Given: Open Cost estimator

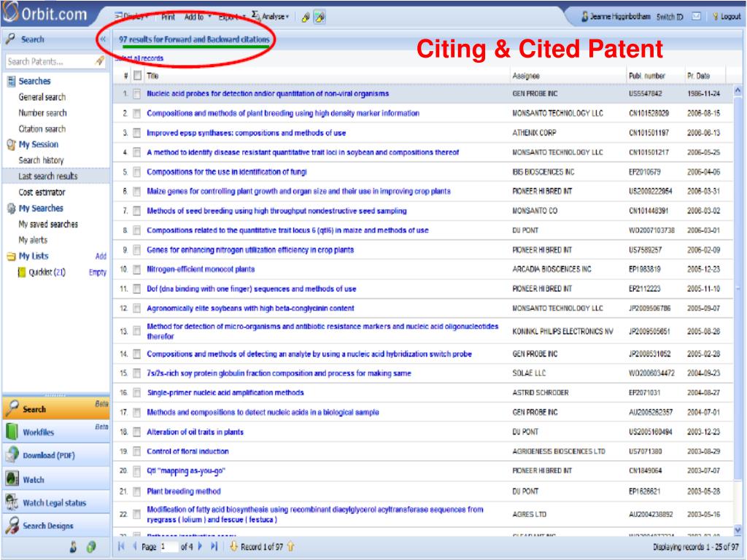Looking at the screenshot, I should (x=42, y=192).
